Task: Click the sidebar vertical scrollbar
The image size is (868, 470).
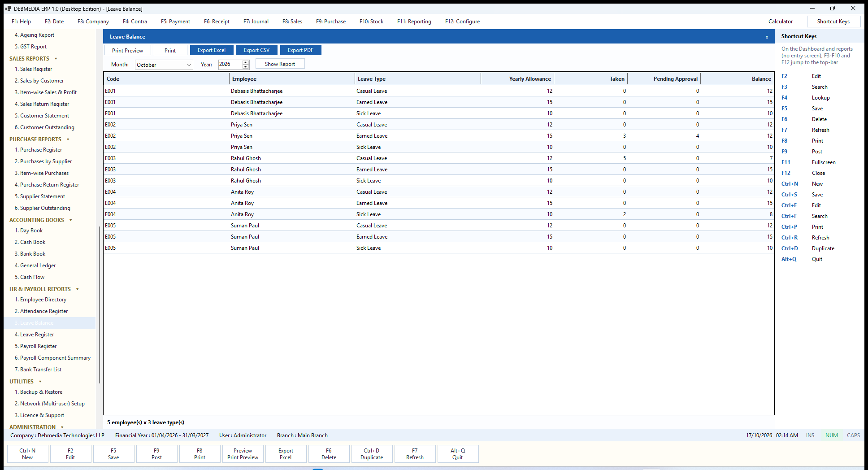Action: click(x=99, y=305)
